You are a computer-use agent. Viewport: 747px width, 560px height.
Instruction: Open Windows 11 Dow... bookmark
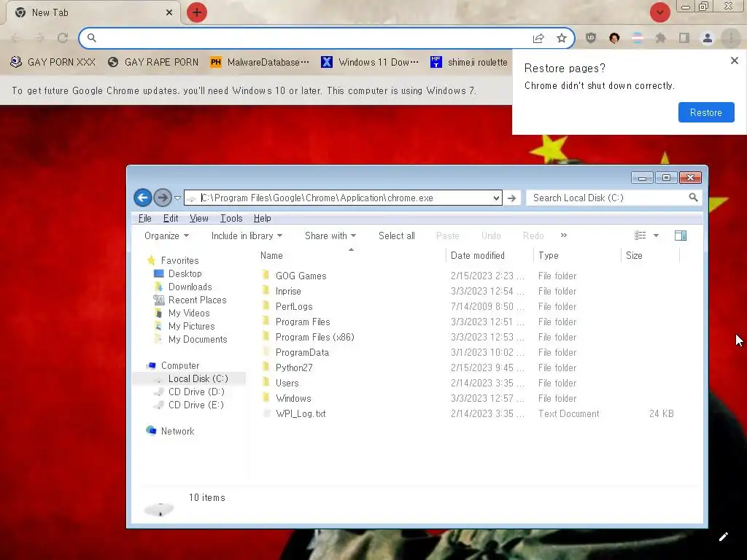point(370,62)
